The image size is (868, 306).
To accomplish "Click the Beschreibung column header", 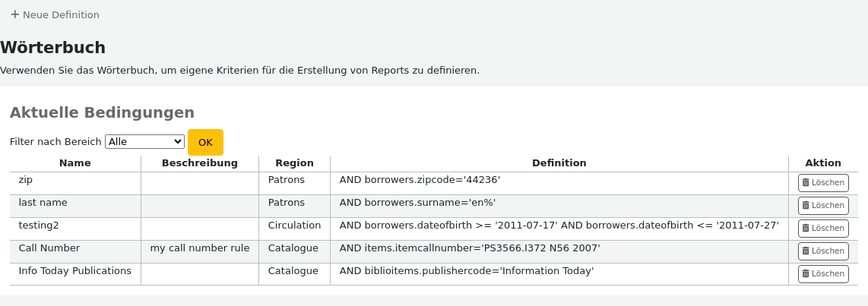I will pyautogui.click(x=200, y=163).
